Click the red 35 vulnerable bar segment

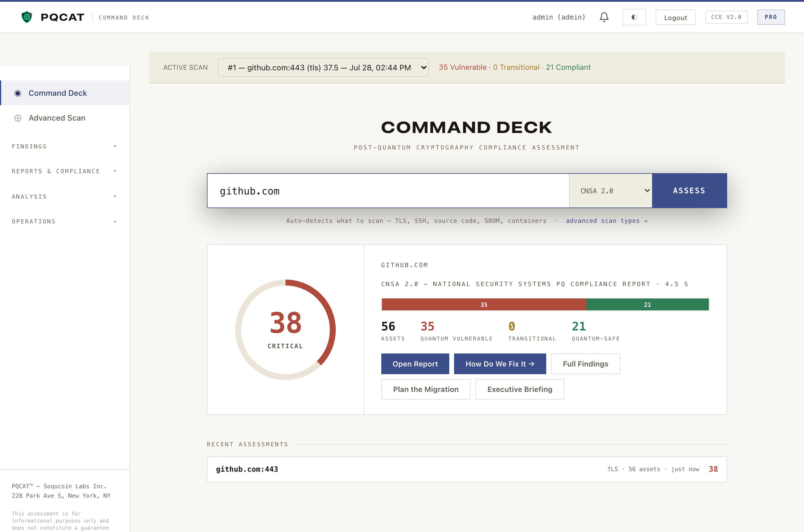[x=484, y=304]
